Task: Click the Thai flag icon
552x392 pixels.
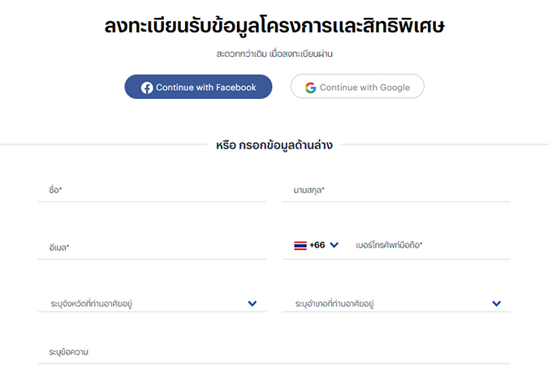Action: point(300,245)
